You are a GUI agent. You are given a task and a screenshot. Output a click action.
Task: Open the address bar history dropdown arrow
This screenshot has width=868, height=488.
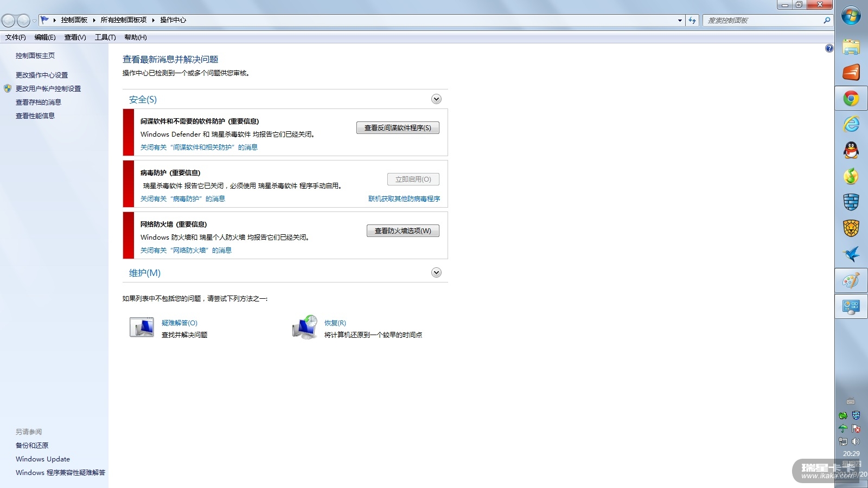click(x=680, y=20)
